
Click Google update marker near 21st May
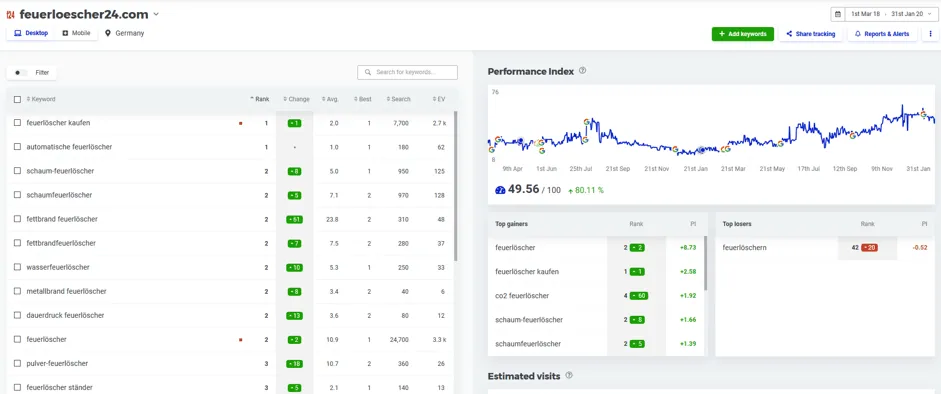pyautogui.click(x=781, y=144)
